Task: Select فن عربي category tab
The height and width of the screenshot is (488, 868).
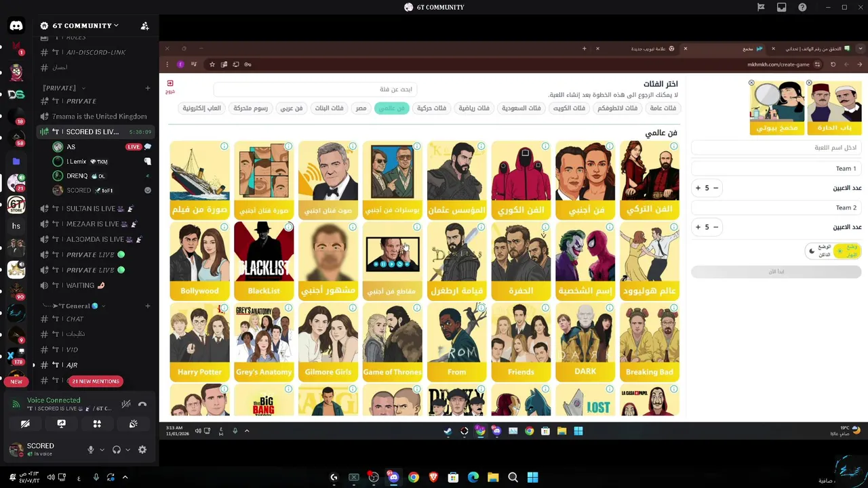Action: point(292,108)
